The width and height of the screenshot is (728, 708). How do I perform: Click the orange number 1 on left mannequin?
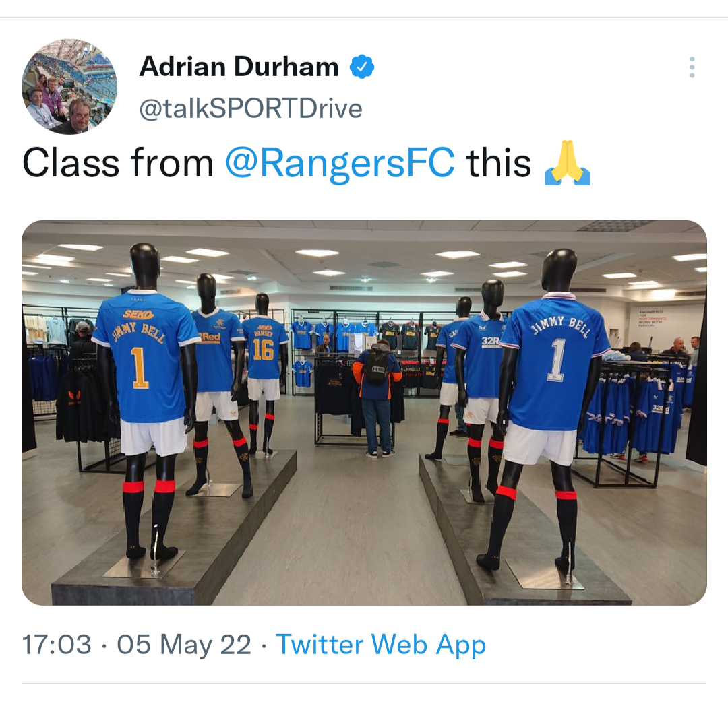coord(139,367)
